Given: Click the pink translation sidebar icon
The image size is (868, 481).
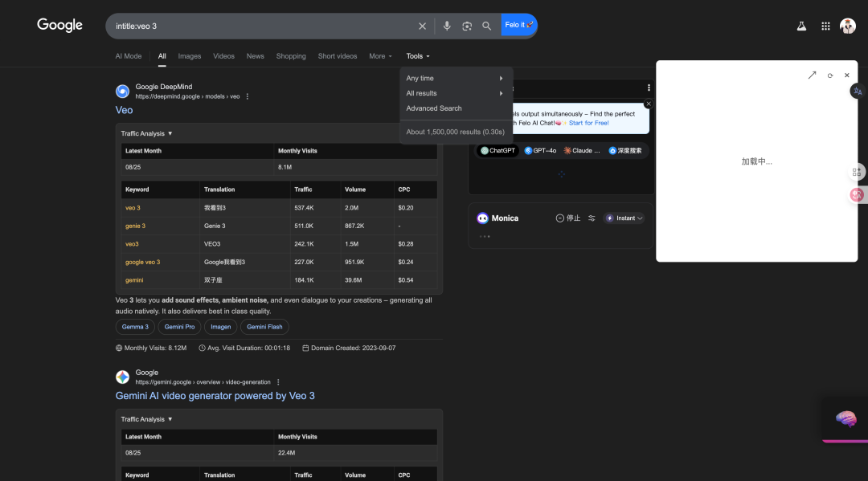Looking at the screenshot, I should (857, 194).
